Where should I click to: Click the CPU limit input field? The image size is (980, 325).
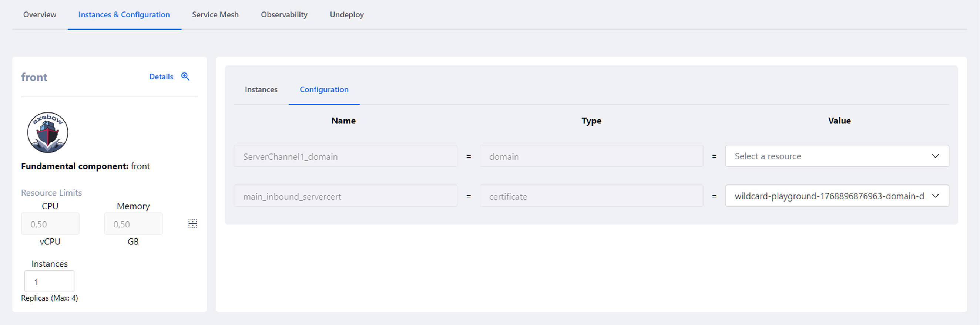(x=50, y=224)
